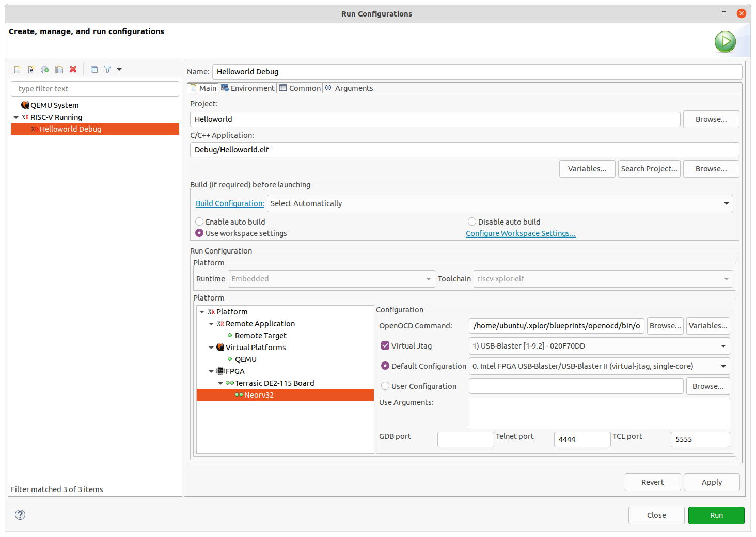The width and height of the screenshot is (756, 537).
Task: Collapse the Virtual Platforms node
Action: [211, 348]
